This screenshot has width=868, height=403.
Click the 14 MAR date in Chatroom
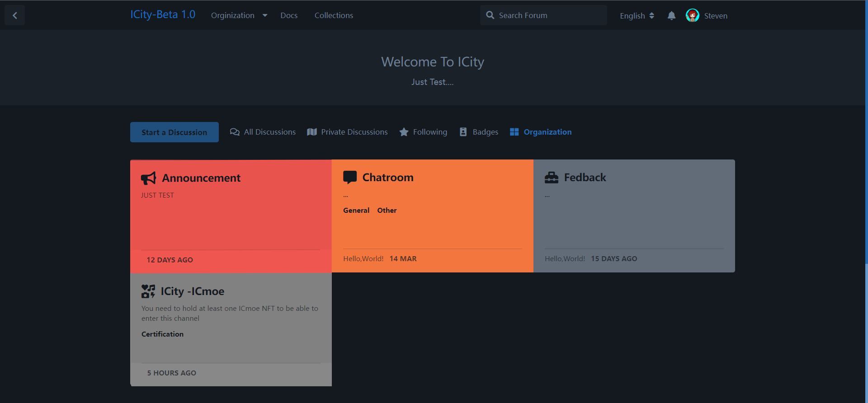coord(403,259)
